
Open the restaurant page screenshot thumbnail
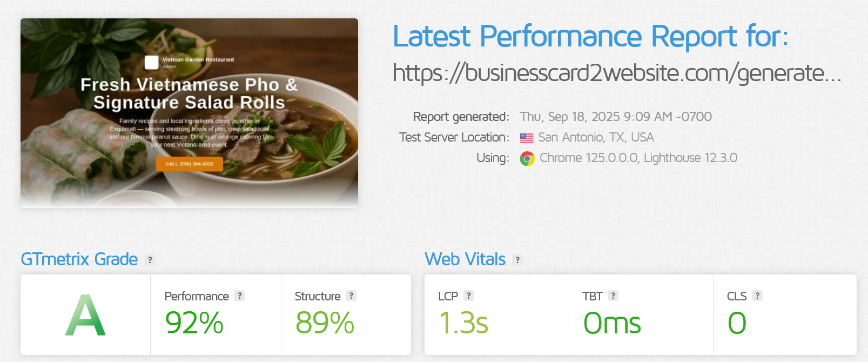point(189,113)
